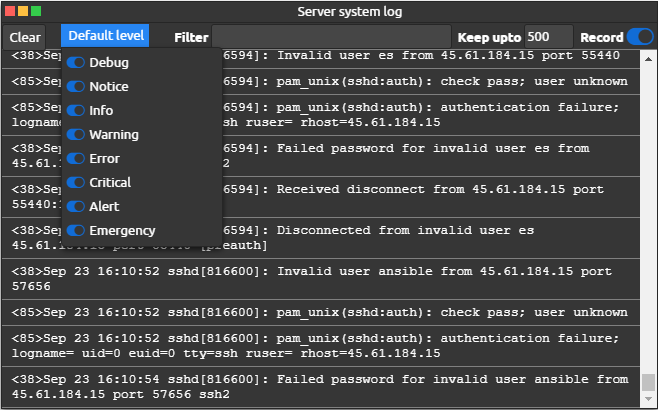Toggle the Debug level switch
The image size is (658, 410).
click(76, 63)
